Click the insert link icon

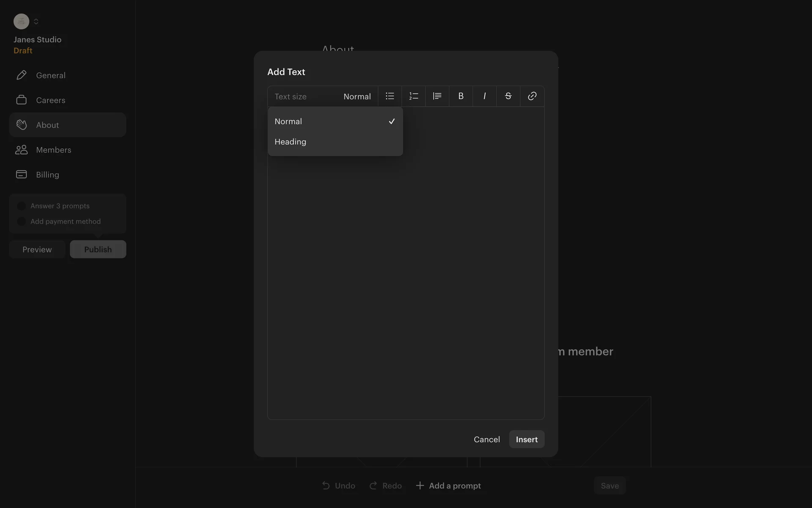click(532, 96)
